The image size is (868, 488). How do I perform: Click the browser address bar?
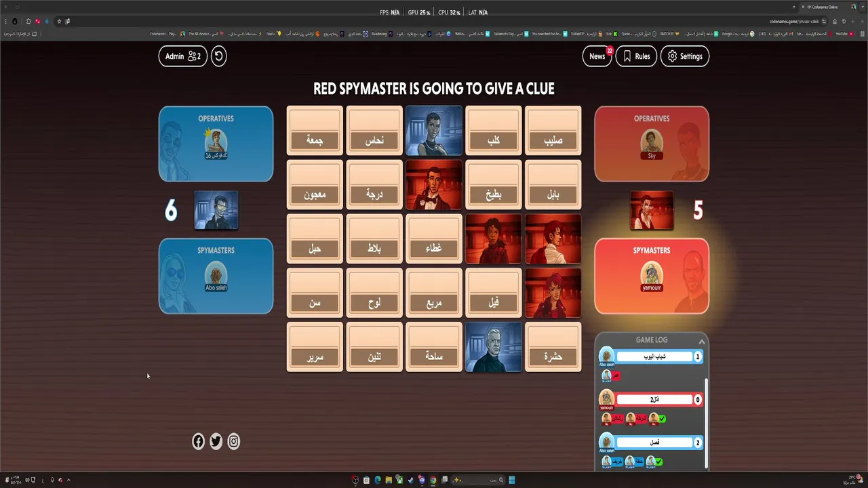441,22
